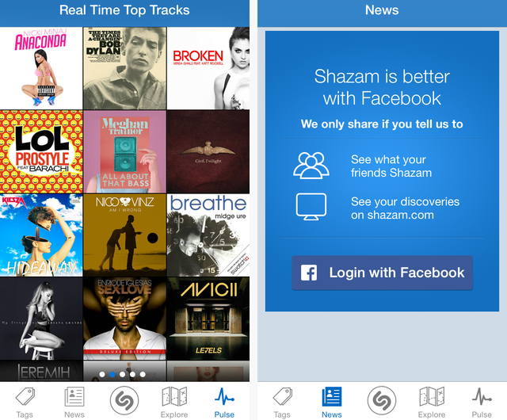
Task: Click friends group icon
Action: coord(311,166)
